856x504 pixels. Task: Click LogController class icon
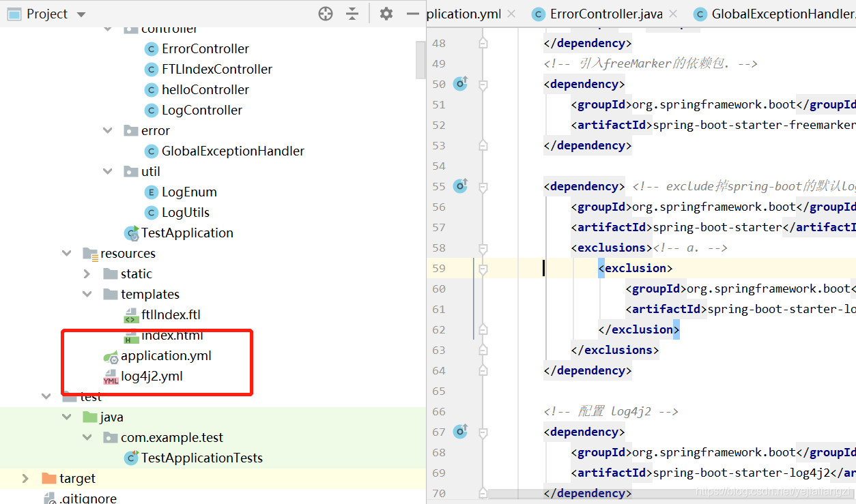point(152,110)
